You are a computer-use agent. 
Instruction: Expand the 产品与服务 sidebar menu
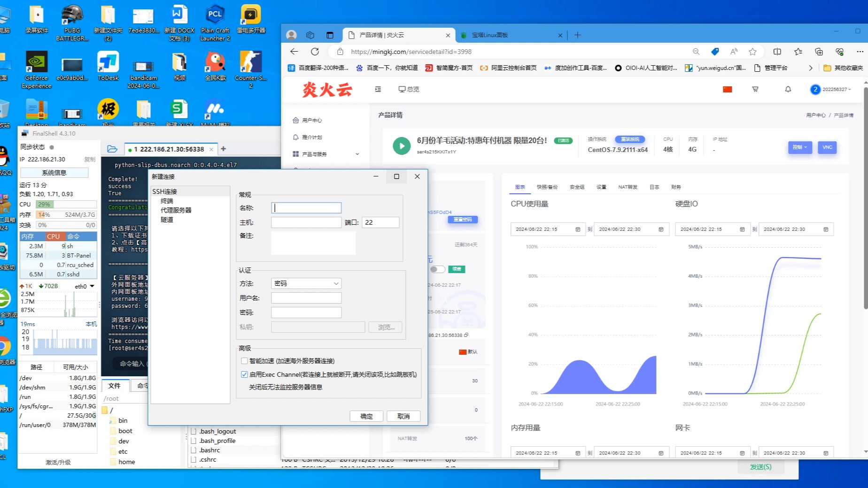point(326,154)
